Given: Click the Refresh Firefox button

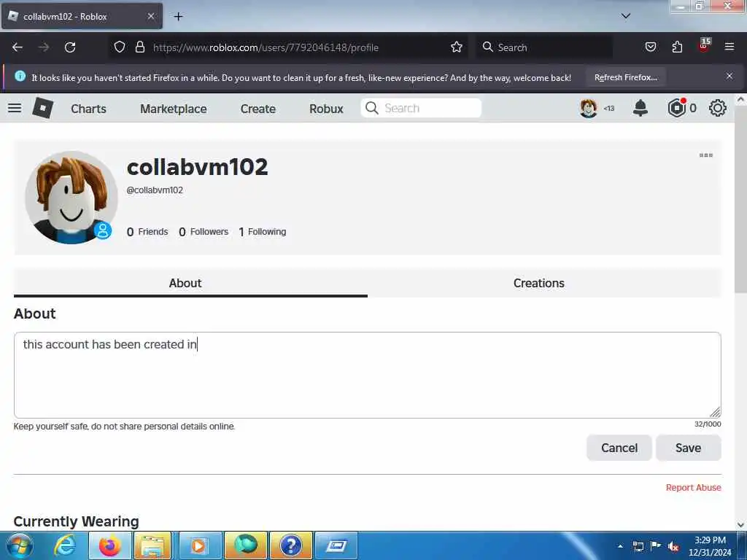Looking at the screenshot, I should (625, 77).
